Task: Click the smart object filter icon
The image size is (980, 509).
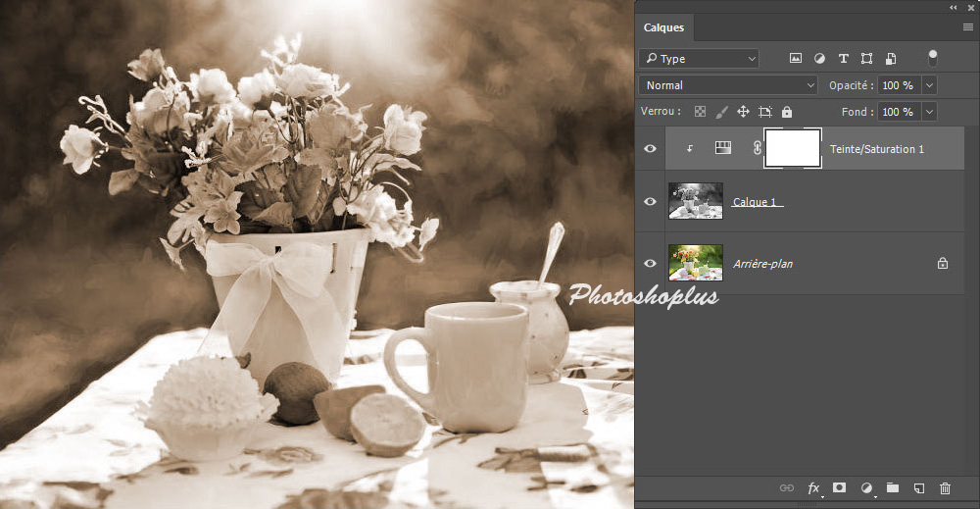Action: (x=890, y=59)
